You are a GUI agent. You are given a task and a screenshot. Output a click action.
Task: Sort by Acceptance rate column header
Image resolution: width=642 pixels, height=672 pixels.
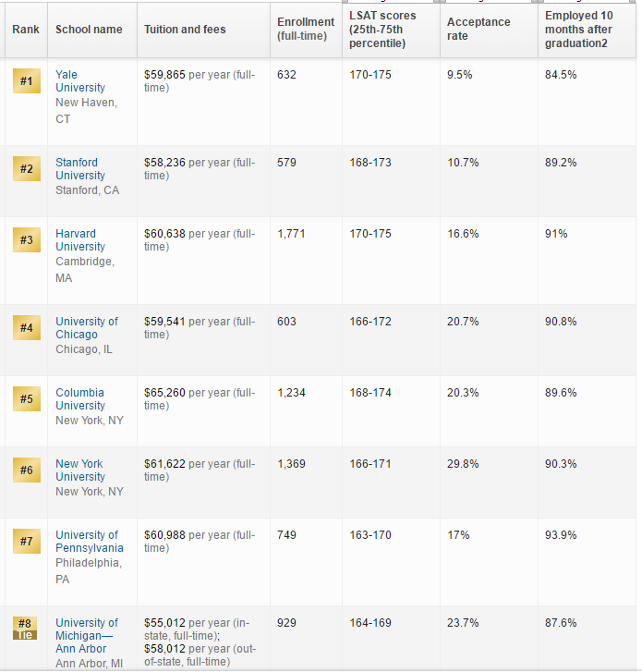(x=478, y=30)
